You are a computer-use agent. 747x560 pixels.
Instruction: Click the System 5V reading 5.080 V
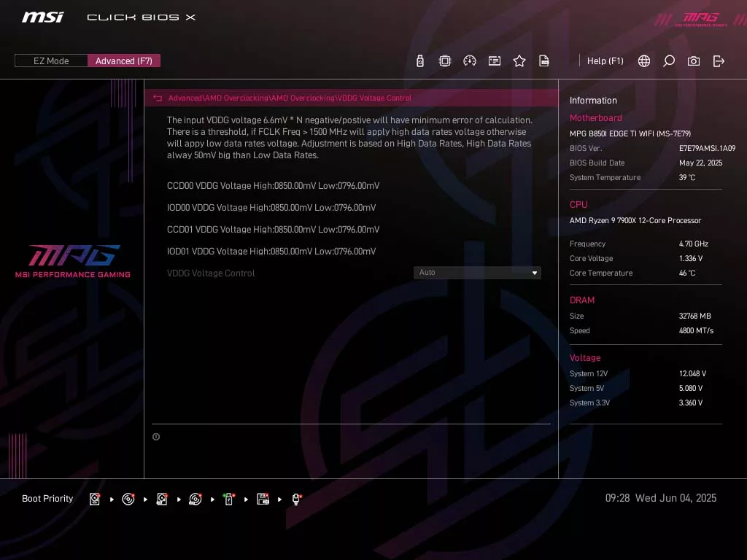690,388
